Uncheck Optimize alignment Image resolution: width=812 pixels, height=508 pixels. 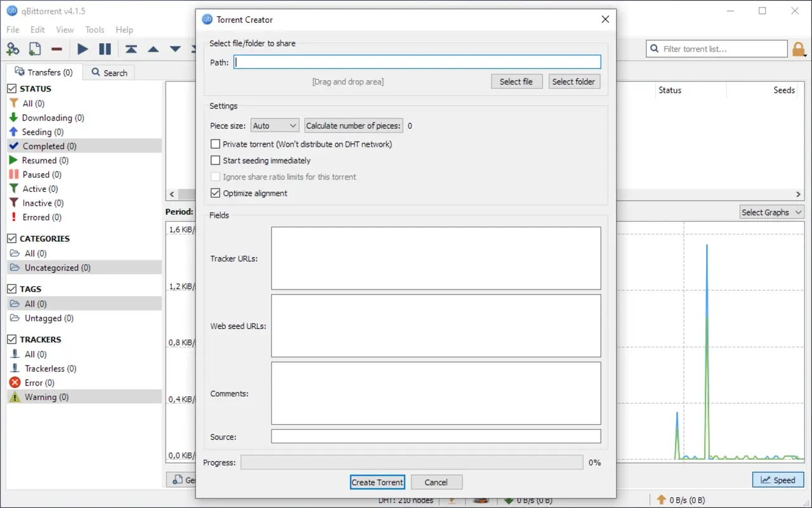(x=215, y=192)
